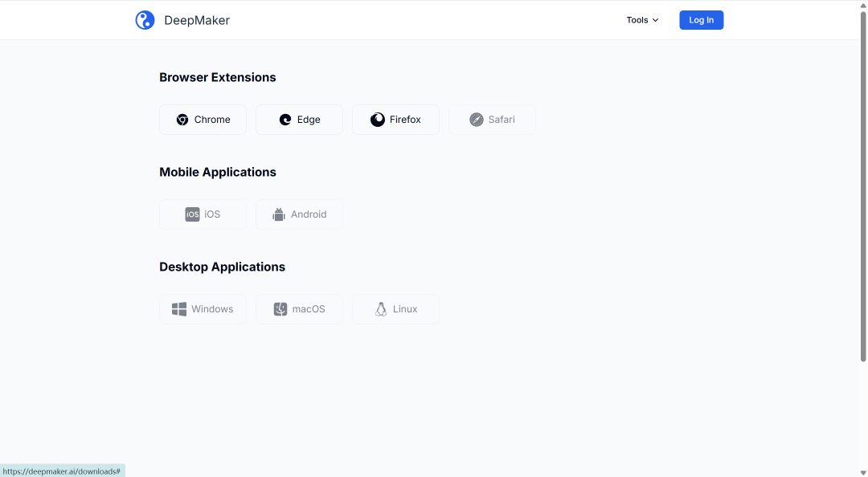Click the Edge browser icon
The height and width of the screenshot is (477, 868).
[x=285, y=120]
